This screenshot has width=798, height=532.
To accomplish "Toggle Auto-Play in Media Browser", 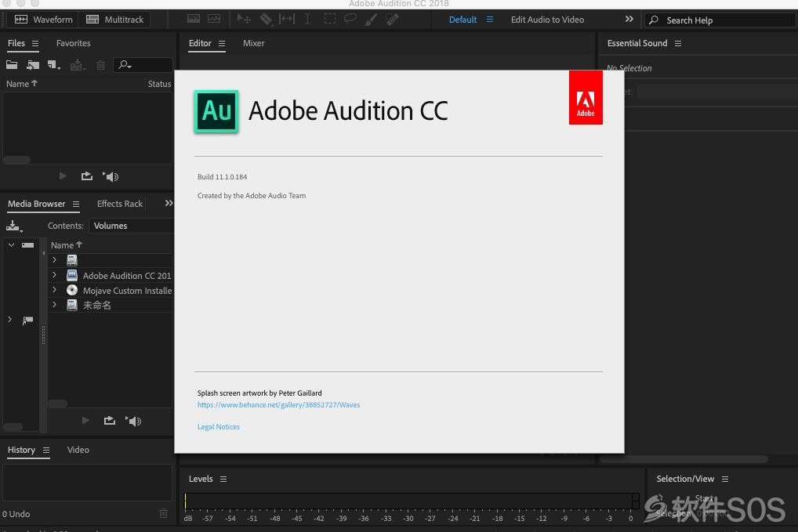I will (x=133, y=421).
